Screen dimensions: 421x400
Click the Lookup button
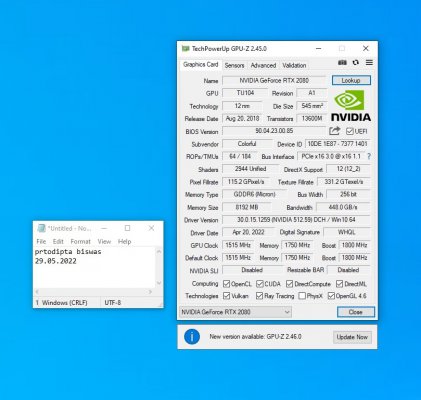pos(351,80)
